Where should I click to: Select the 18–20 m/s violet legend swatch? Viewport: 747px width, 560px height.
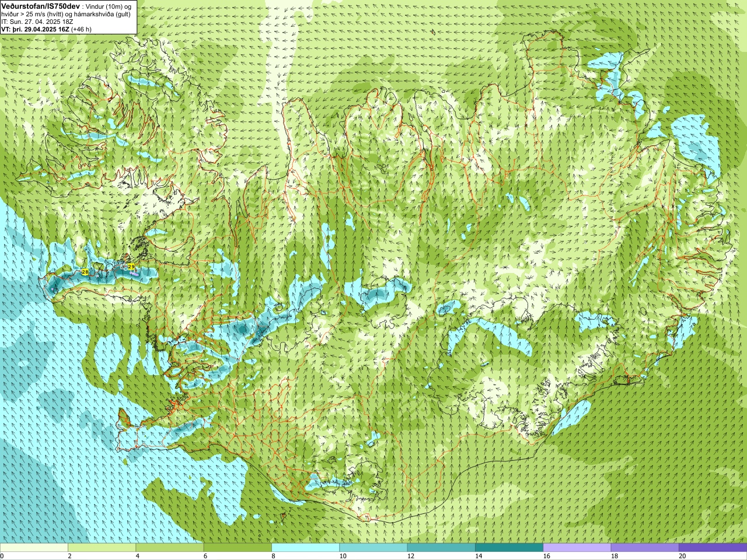point(645,548)
